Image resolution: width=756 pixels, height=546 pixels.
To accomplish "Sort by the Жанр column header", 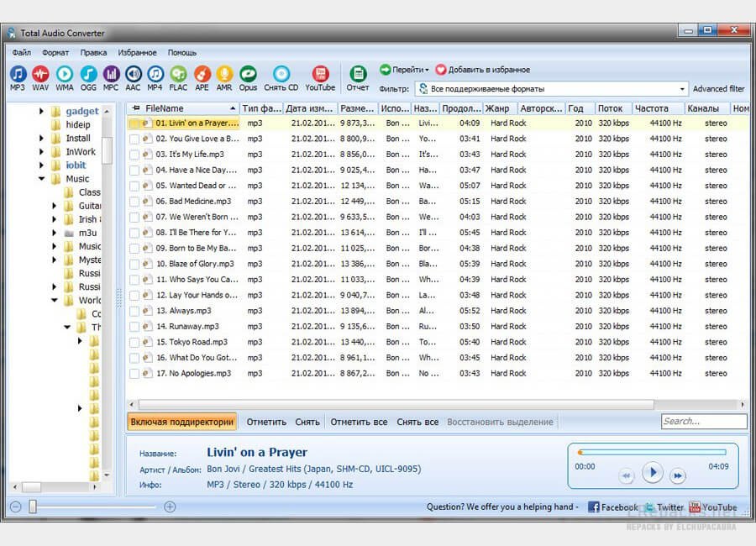I will pos(501,108).
